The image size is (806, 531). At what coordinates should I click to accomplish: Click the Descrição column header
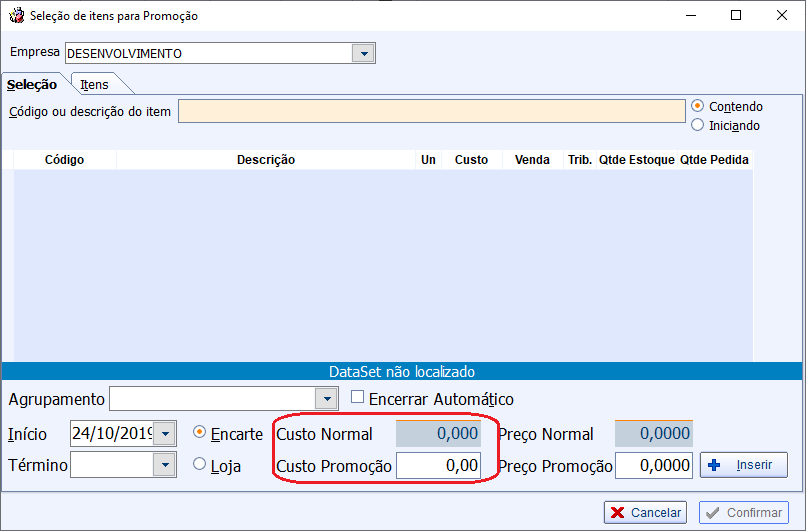click(265, 160)
